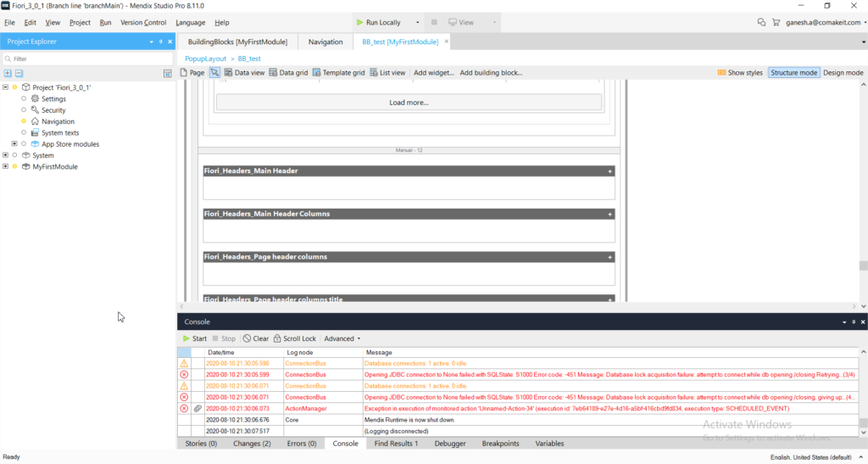Select Security in Project Explorer

click(53, 110)
